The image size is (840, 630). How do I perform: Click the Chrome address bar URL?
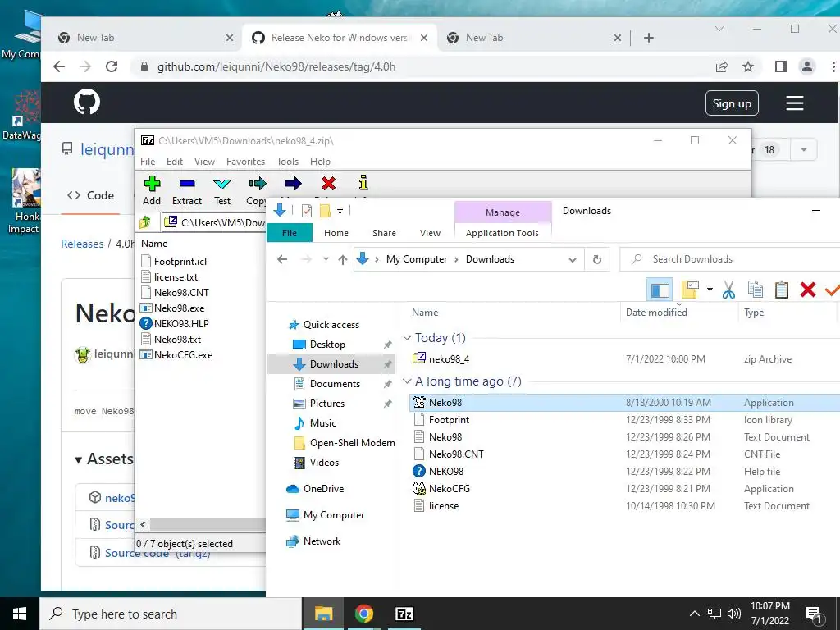276,66
